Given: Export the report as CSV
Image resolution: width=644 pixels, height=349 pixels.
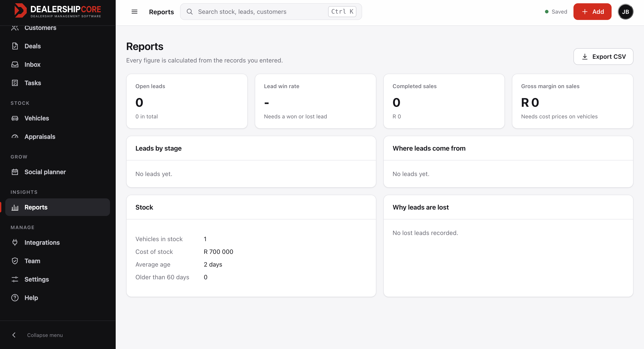Looking at the screenshot, I should (x=603, y=57).
